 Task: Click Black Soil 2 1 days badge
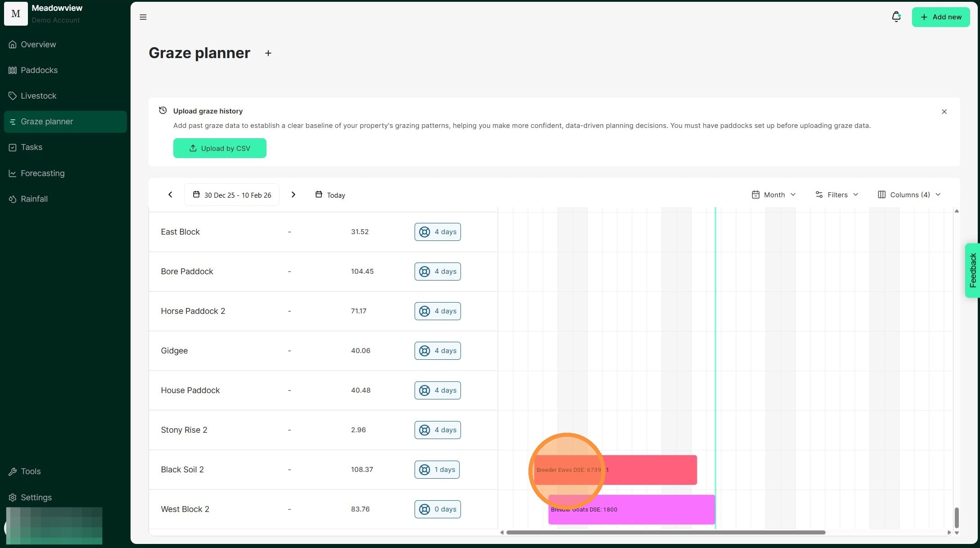[437, 470]
